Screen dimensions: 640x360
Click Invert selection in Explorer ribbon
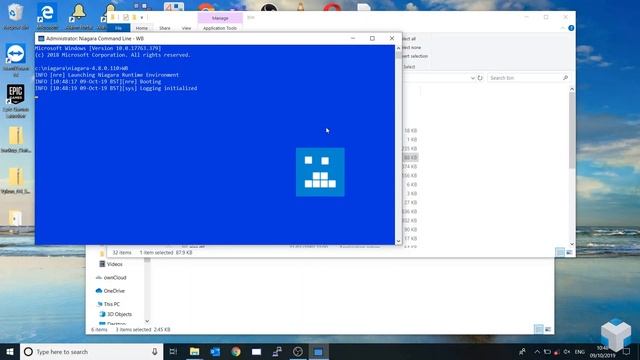415,56
